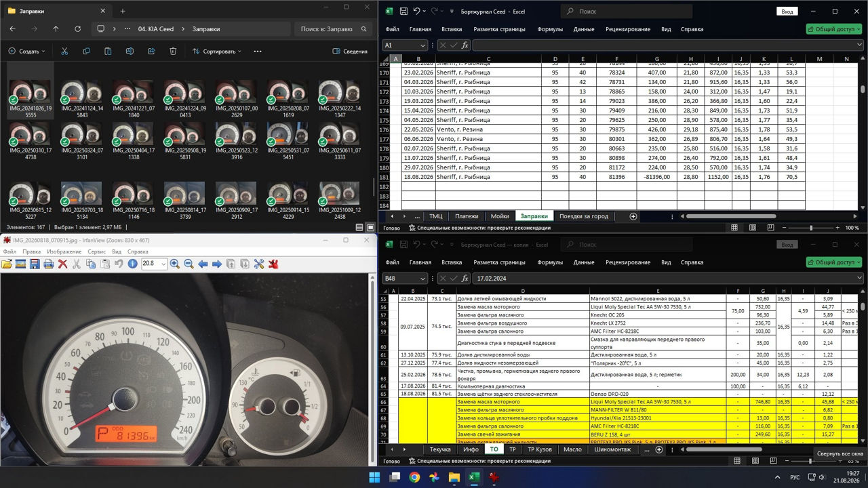Viewport: 868px width, 488px height.
Task: Expand the Name Box dropdown in top Excel
Action: coord(422,45)
